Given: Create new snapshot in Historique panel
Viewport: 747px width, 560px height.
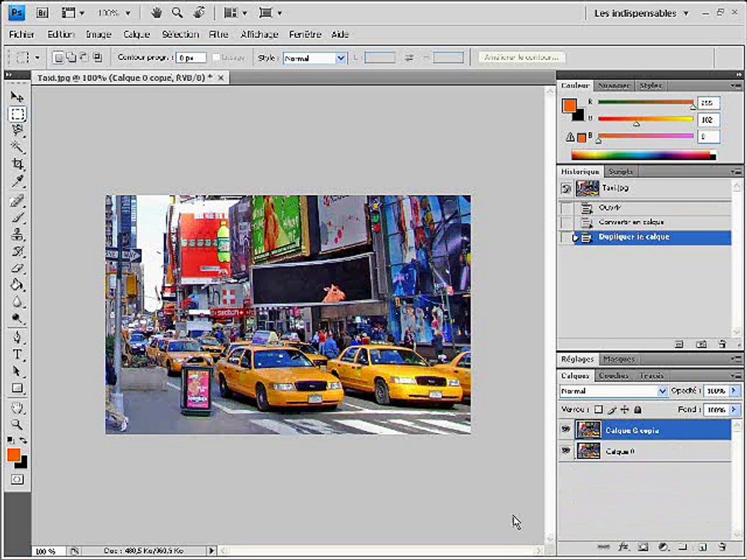Looking at the screenshot, I should coord(701,344).
